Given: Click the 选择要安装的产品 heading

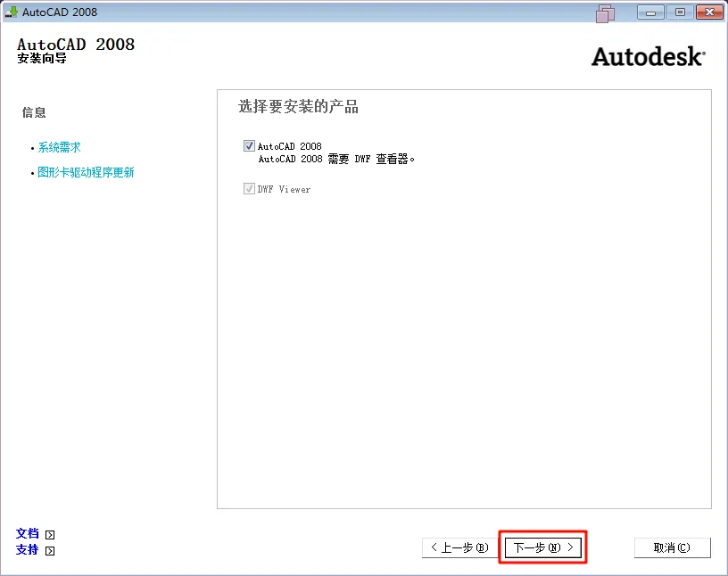Looking at the screenshot, I should 298,107.
